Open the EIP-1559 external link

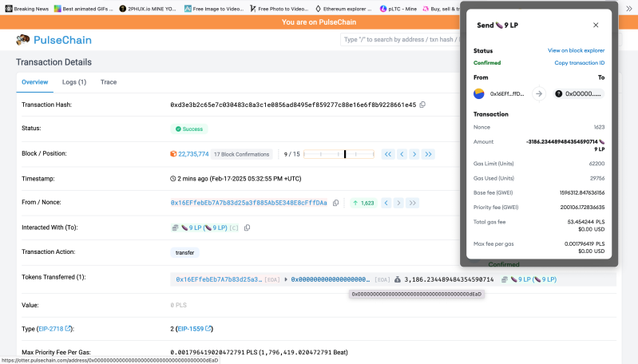click(x=195, y=329)
